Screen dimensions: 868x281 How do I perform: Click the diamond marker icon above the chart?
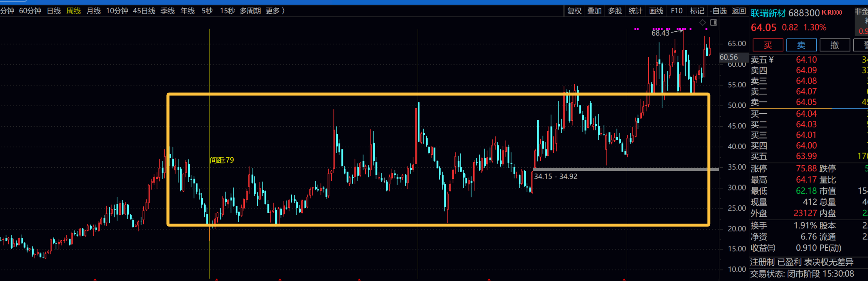tap(703, 22)
